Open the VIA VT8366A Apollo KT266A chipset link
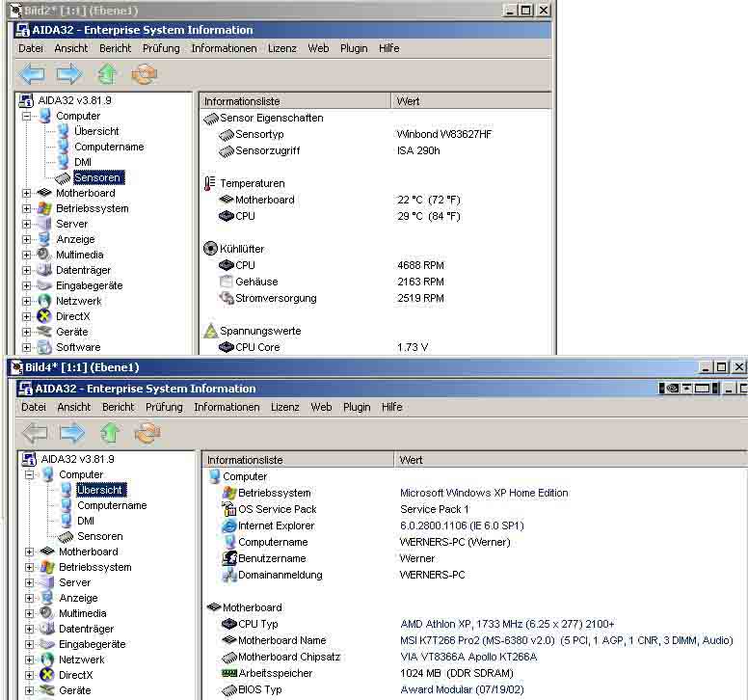This screenshot has height=700, width=748. click(x=468, y=657)
